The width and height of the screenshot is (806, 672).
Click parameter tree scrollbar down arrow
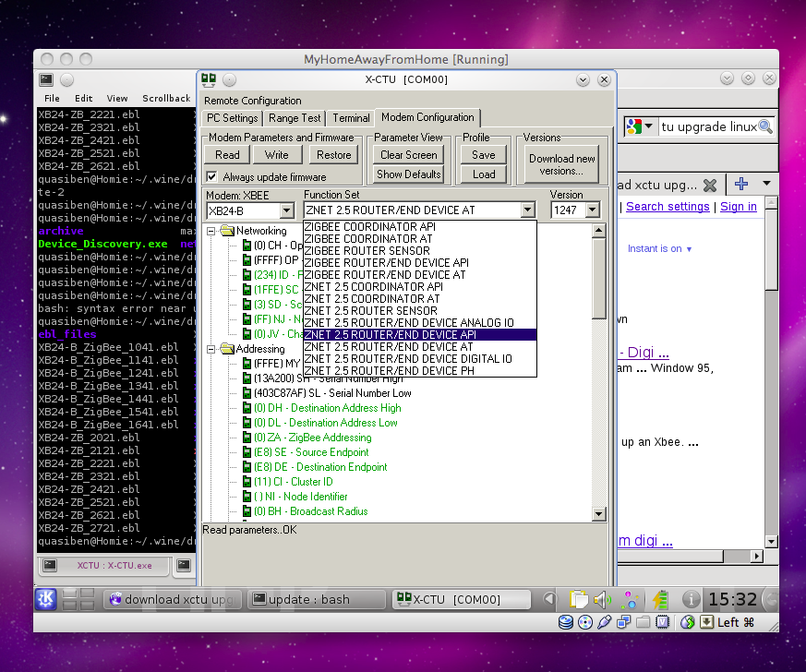point(598,514)
